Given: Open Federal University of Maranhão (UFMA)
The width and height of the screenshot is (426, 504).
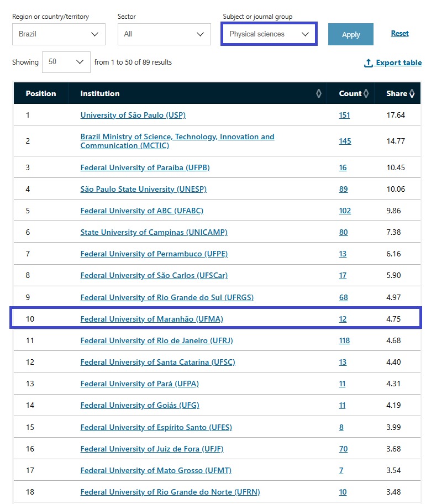Looking at the screenshot, I should 151,319.
